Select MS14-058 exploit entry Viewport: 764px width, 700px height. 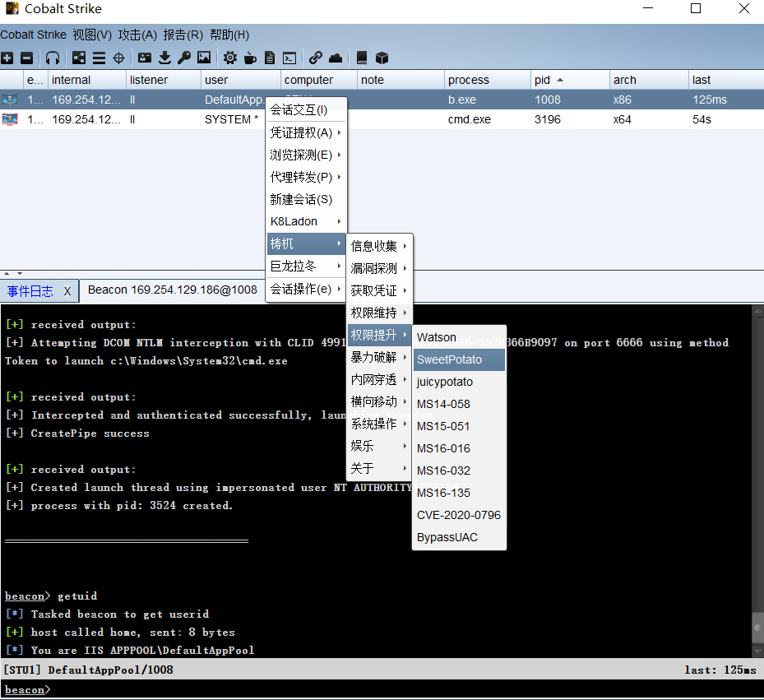459,404
